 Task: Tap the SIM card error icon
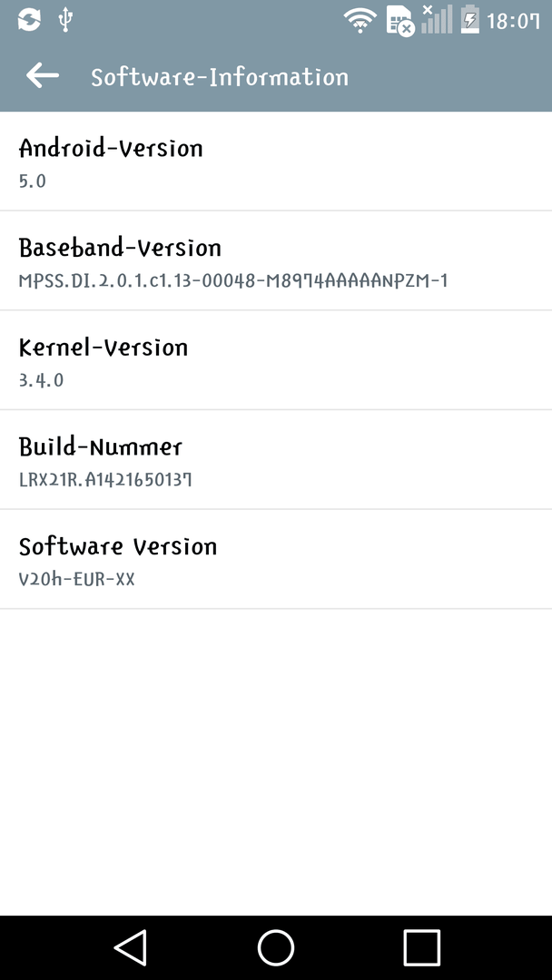click(x=400, y=21)
